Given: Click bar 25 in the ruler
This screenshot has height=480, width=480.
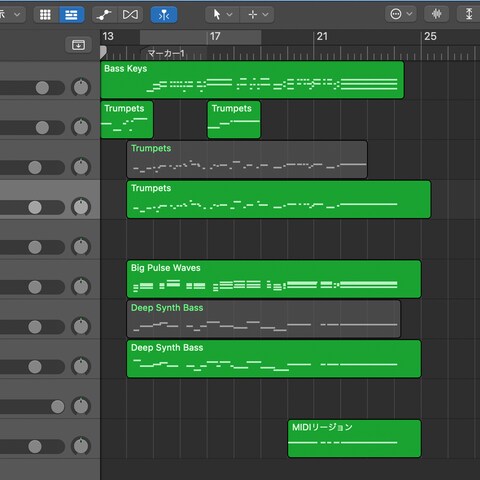Looking at the screenshot, I should tap(430, 36).
